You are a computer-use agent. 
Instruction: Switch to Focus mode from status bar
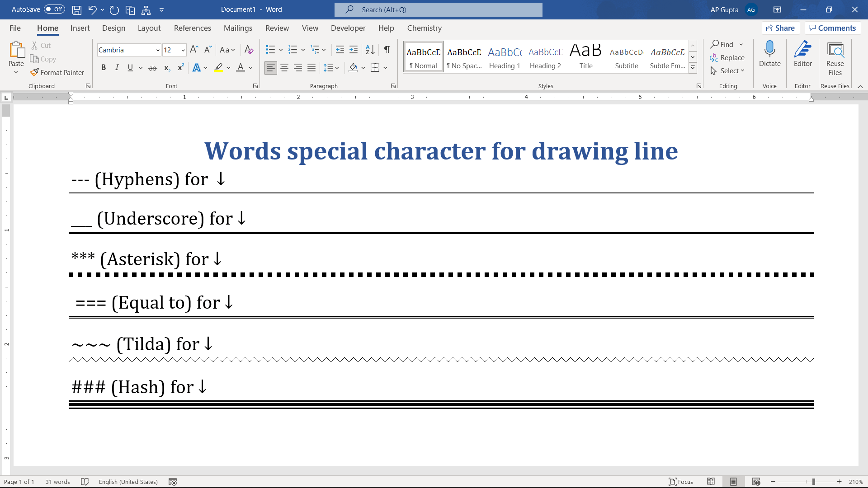(682, 481)
